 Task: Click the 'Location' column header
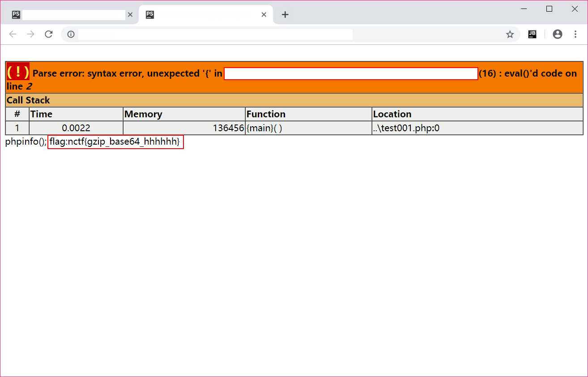(392, 114)
